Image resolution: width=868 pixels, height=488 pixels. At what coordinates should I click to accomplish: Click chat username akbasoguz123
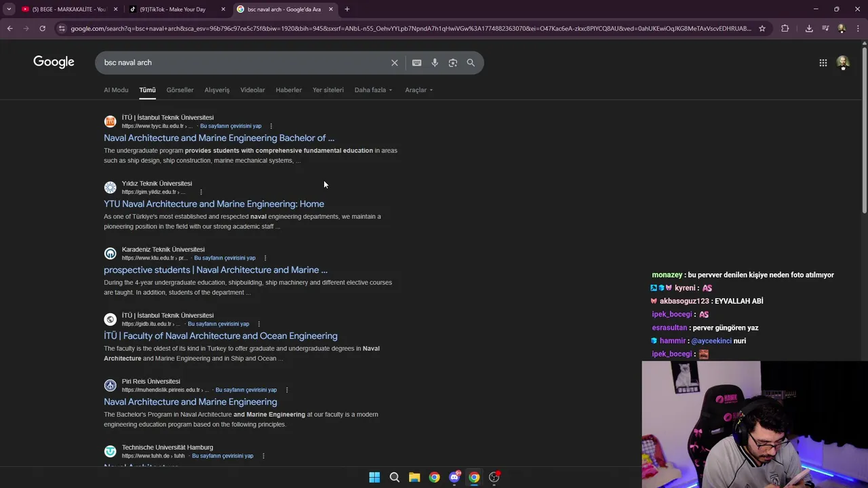click(x=684, y=301)
